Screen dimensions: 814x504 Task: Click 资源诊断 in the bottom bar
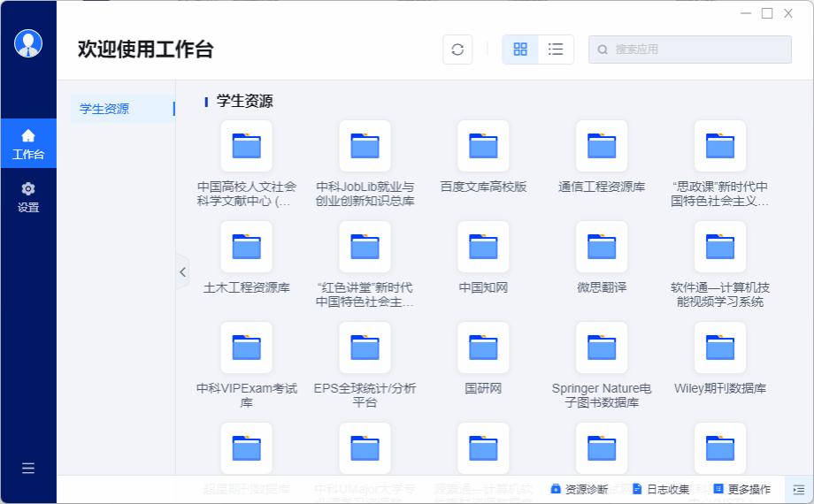pos(580,489)
